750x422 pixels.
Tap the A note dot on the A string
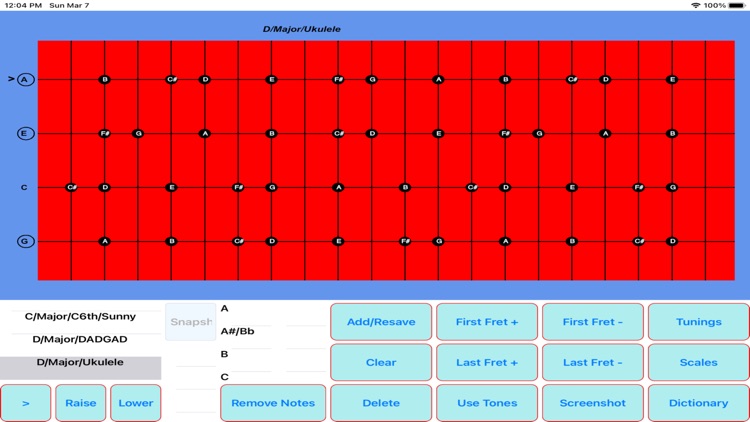(438, 79)
